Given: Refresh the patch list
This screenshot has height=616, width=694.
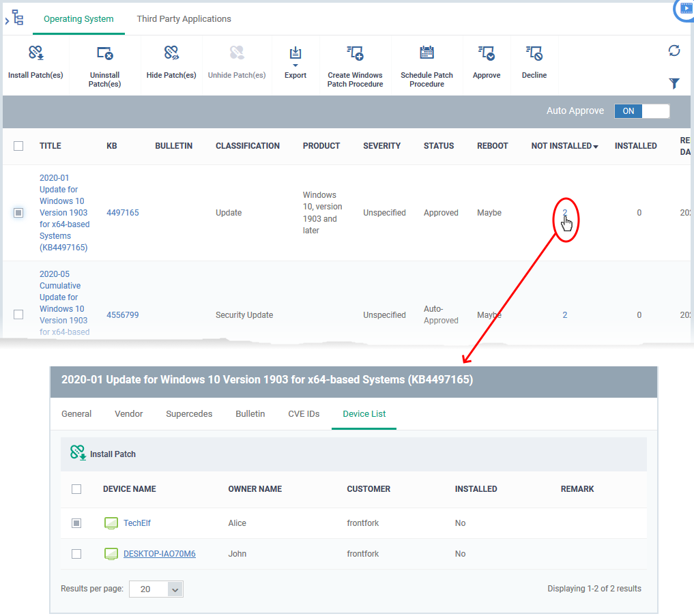Looking at the screenshot, I should [674, 51].
